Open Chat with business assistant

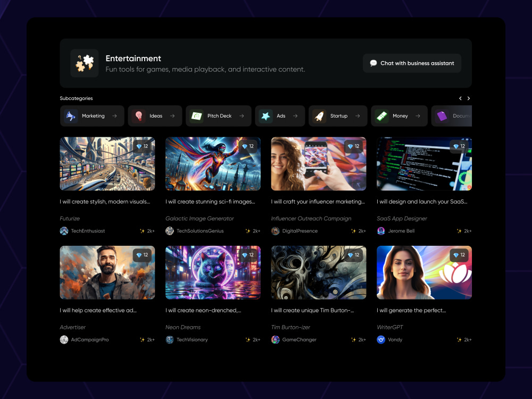(412, 63)
